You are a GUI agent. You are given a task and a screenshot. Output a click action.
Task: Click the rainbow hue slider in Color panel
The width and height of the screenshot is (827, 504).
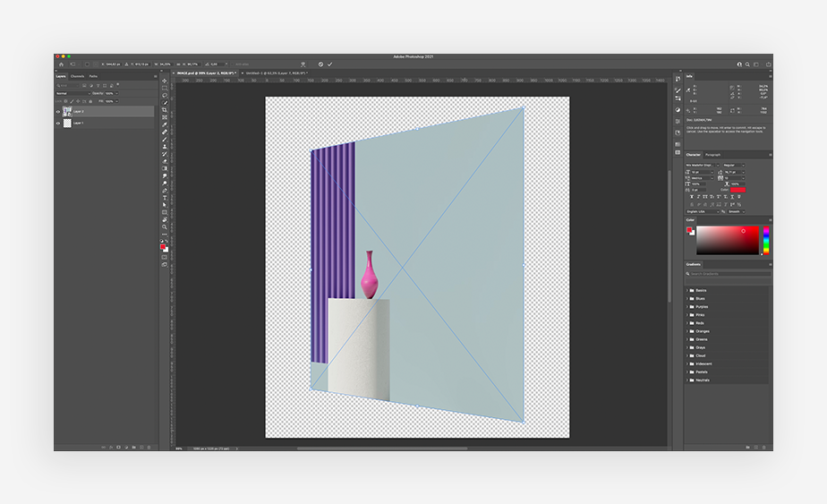coord(766,241)
